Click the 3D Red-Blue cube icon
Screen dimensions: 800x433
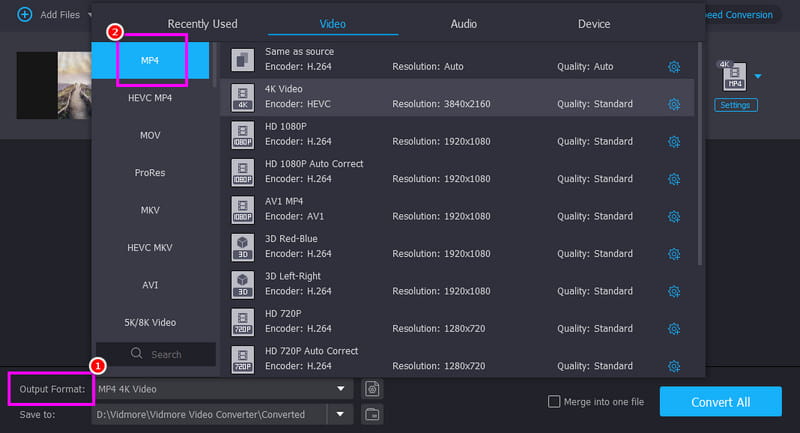coord(242,247)
